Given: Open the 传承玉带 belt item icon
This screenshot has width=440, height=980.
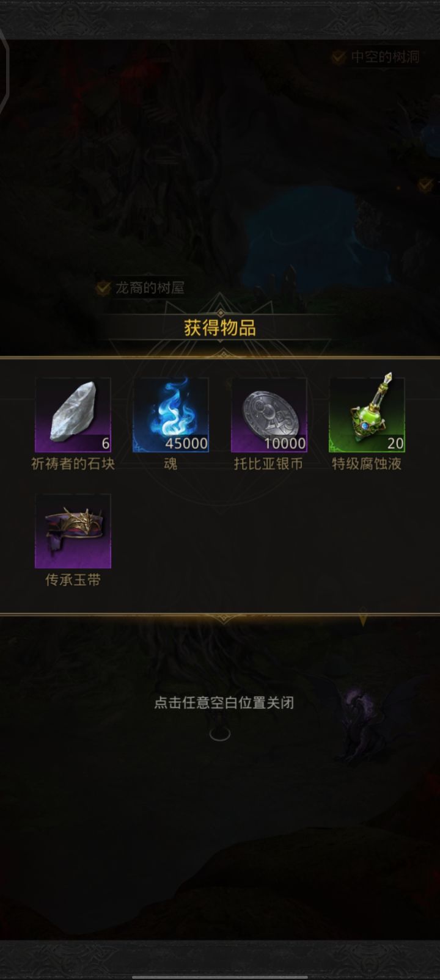Looking at the screenshot, I should [x=73, y=531].
